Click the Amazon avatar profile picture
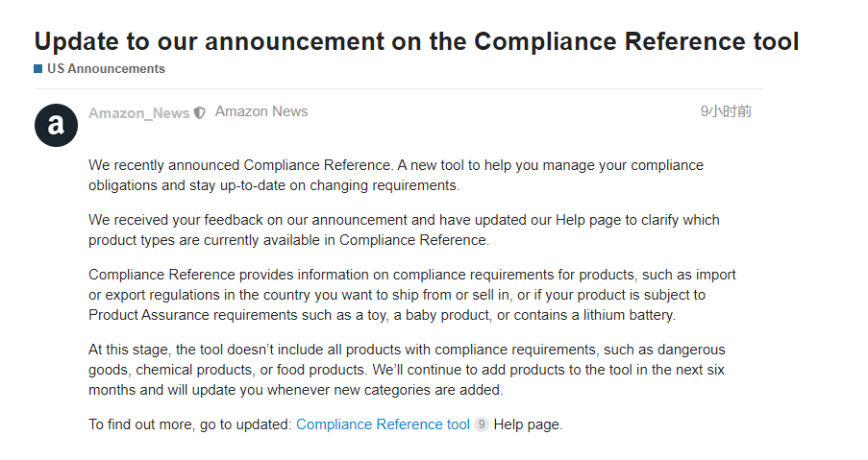Screen dimensions: 868x460 pos(56,125)
